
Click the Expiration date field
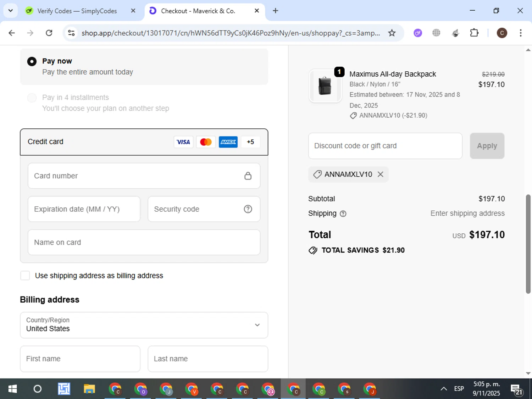tap(84, 209)
